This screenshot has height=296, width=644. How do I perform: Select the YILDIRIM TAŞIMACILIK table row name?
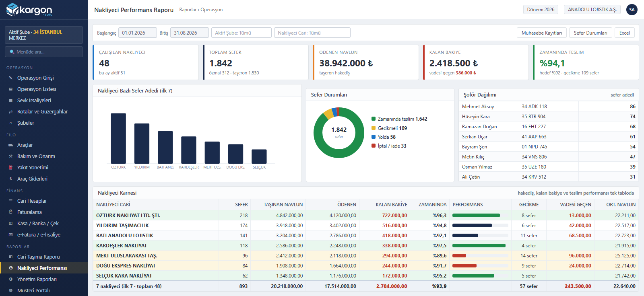pyautogui.click(x=122, y=226)
